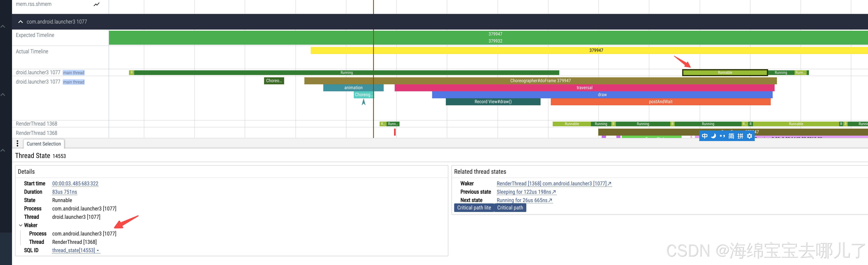Click the IME moon half-width icon
This screenshot has width=868, height=265.
click(713, 136)
